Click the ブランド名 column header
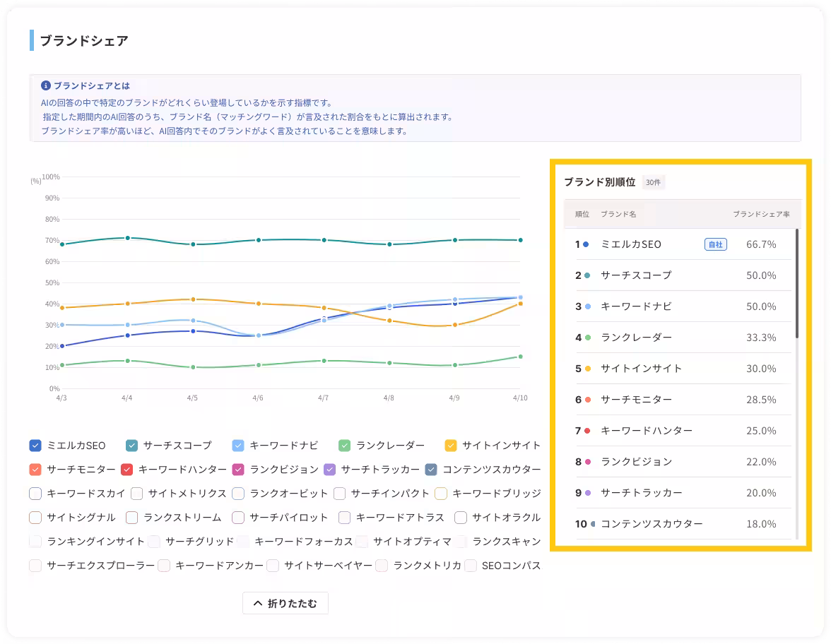831x644 pixels. pyautogui.click(x=618, y=214)
